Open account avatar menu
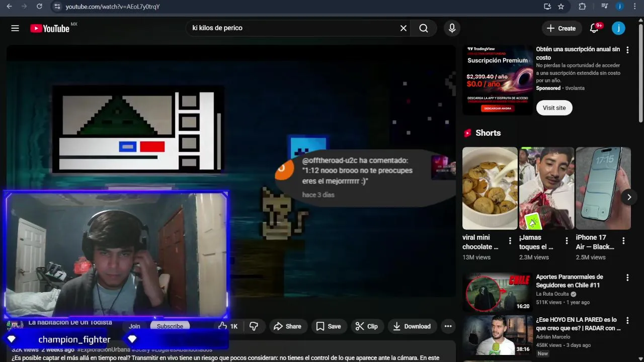The height and width of the screenshot is (362, 644). (x=618, y=28)
